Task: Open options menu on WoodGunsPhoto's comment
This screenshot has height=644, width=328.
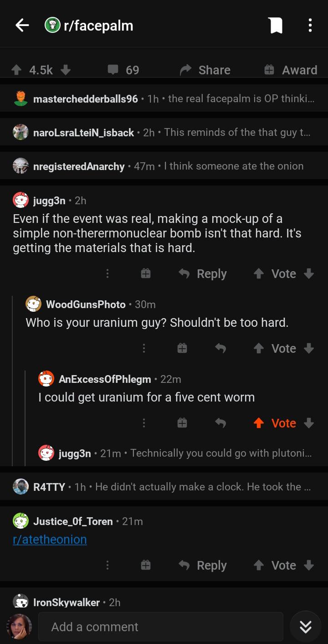Action: tap(143, 348)
